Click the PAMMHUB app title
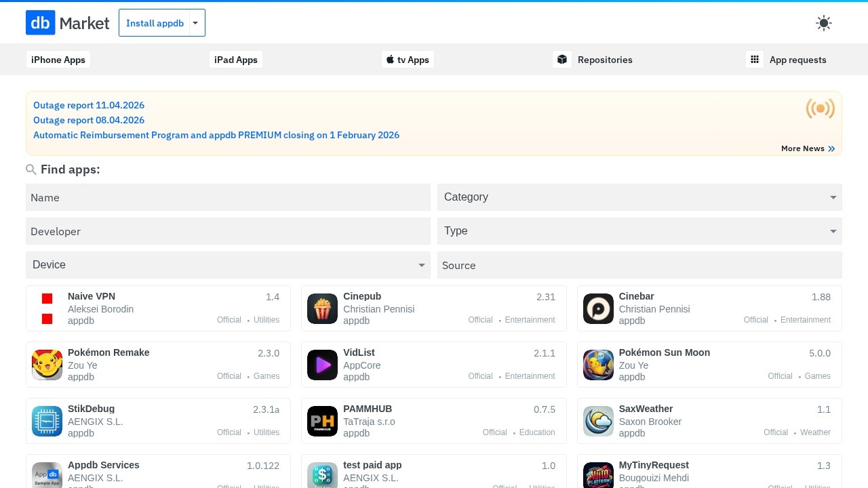Screen dimensions: 868x488 368,409
